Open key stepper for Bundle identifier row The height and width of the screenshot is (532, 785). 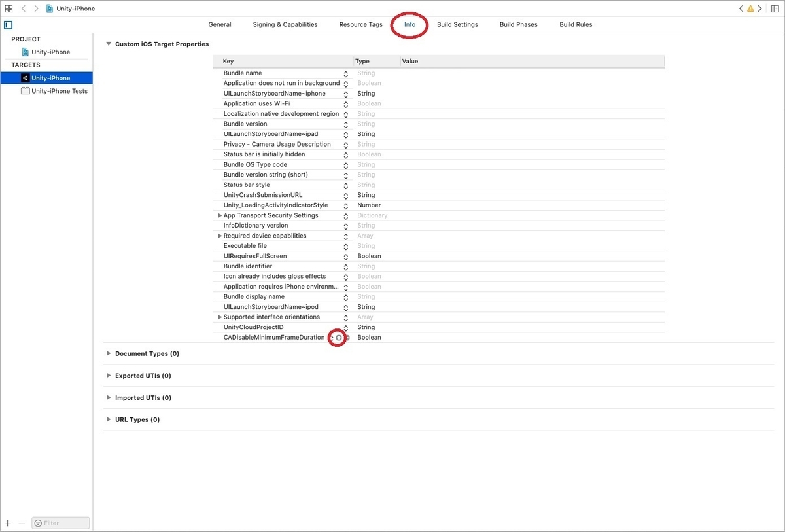pyautogui.click(x=346, y=266)
